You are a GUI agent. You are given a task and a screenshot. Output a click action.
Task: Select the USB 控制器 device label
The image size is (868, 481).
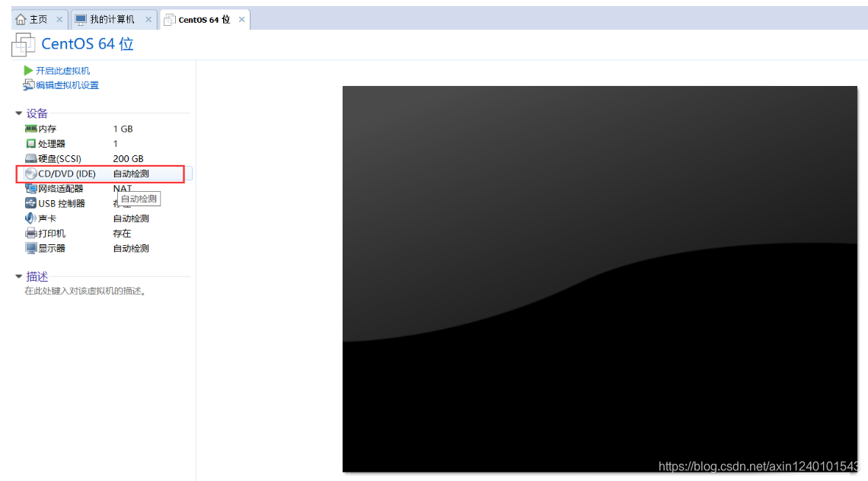click(62, 204)
